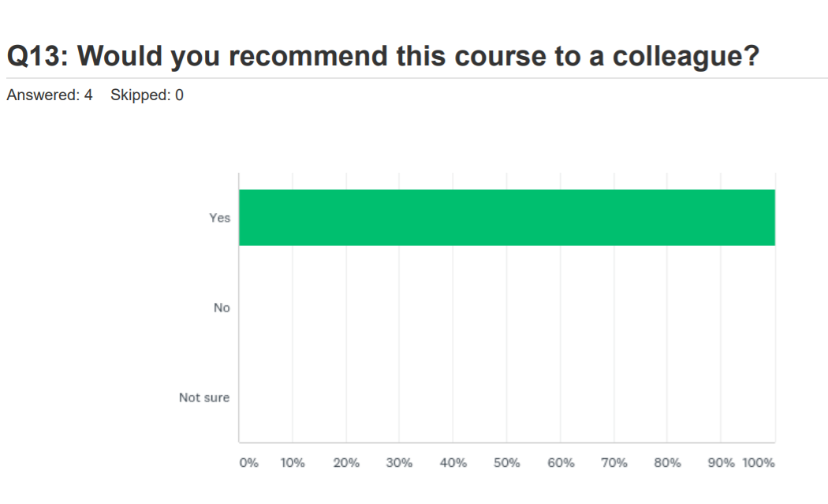
Task: Click the 100% axis label
Action: pyautogui.click(x=759, y=463)
